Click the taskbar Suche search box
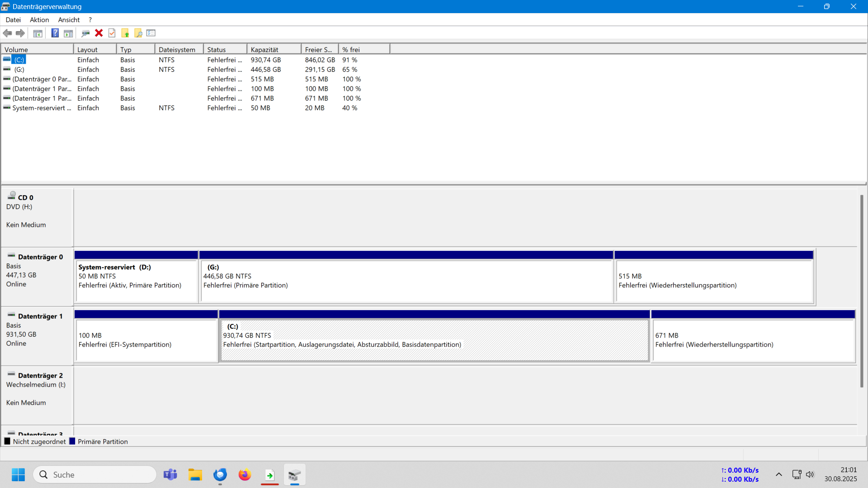This screenshot has width=868, height=488. tap(95, 474)
